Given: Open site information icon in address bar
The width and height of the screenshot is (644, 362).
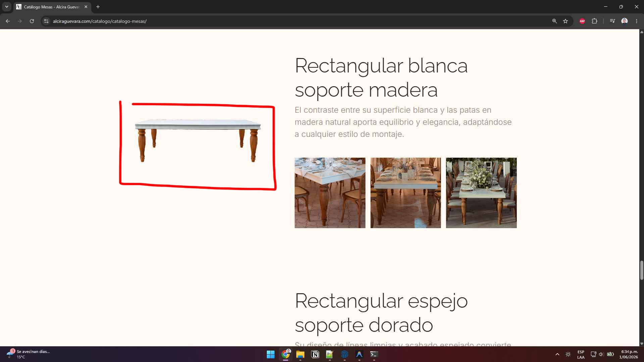Looking at the screenshot, I should (46, 21).
